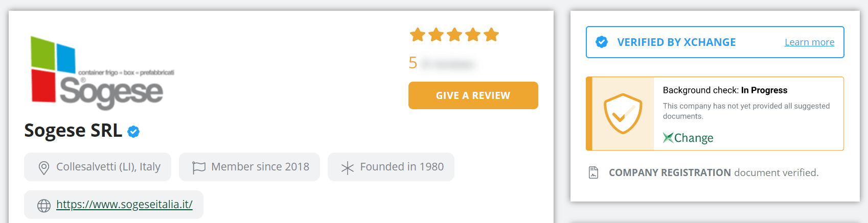Open the sogeseitalia.it website link
Viewport: 868px width, 223px height.
click(124, 205)
